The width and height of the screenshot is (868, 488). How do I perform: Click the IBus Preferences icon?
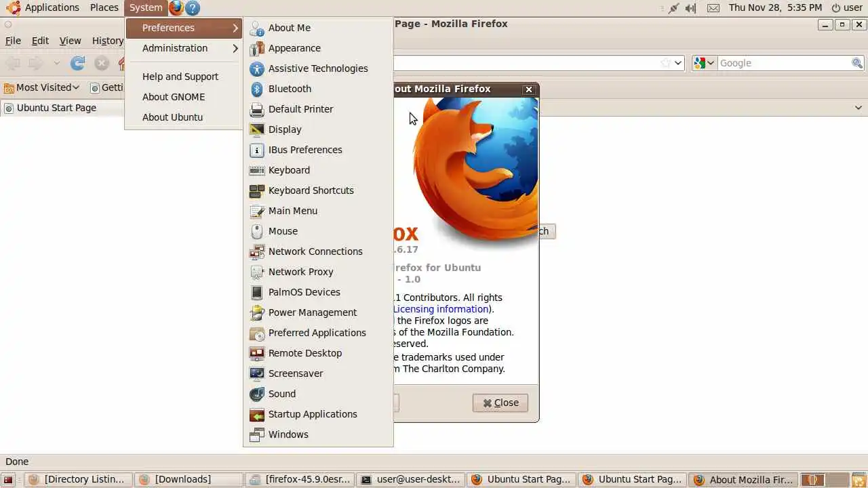[x=256, y=150]
